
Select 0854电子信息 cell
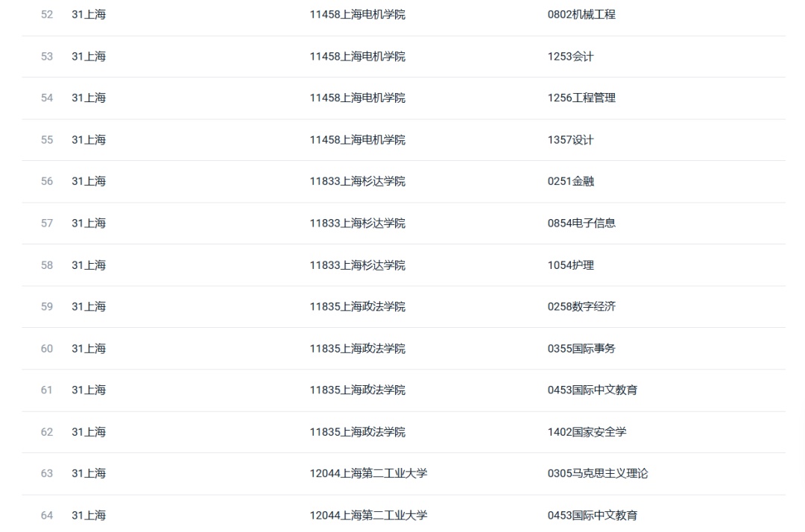(581, 224)
